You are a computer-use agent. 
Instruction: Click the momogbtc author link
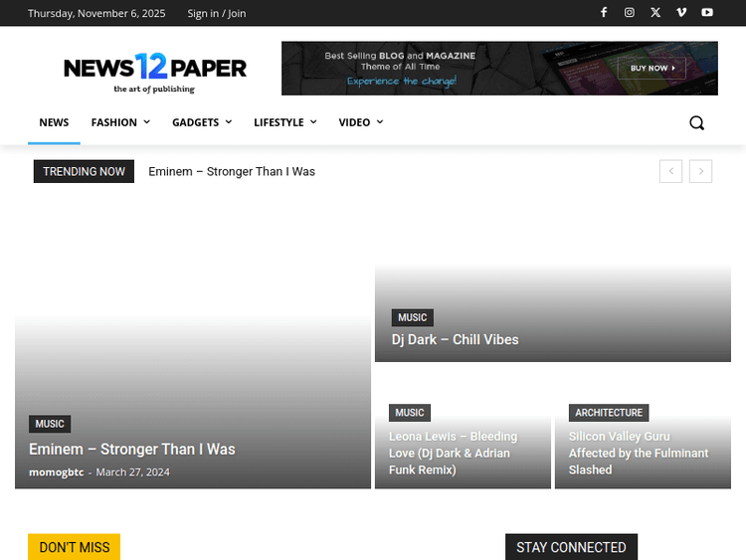[x=56, y=471]
